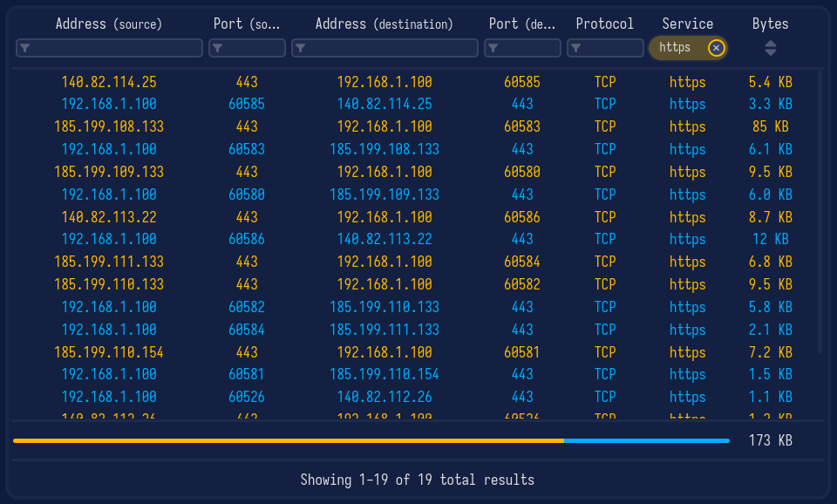837x504 pixels.
Task: Click source port 60580
Action: [247, 194]
